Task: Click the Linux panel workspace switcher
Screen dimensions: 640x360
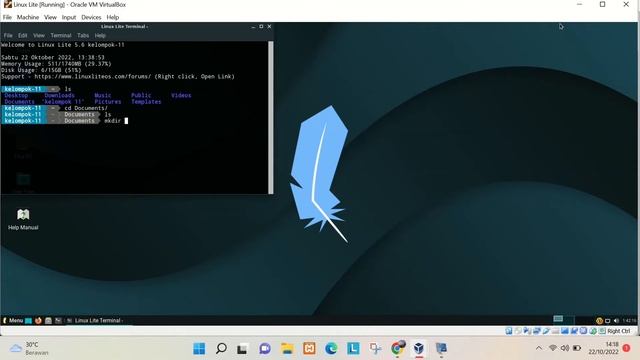Action: (564, 319)
